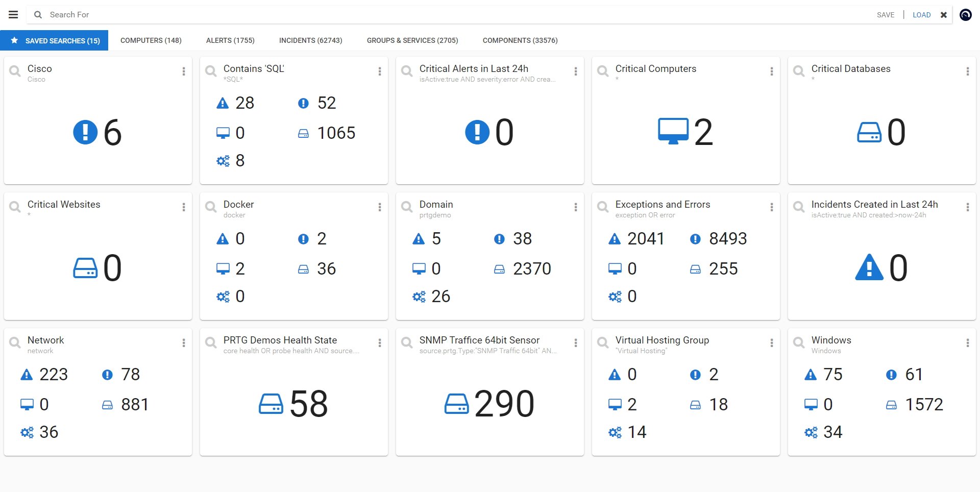Expand kebab menu on Docker card
The height and width of the screenshot is (492, 980).
coord(380,207)
